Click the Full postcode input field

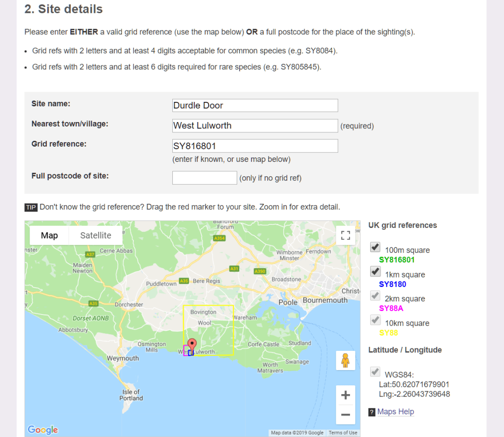204,178
